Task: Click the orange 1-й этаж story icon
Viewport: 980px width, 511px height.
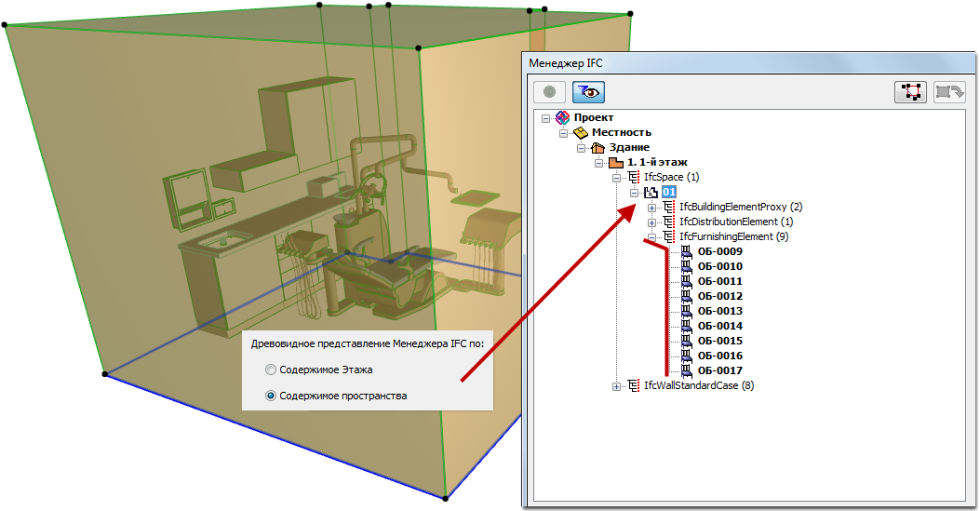Action: coord(616,162)
